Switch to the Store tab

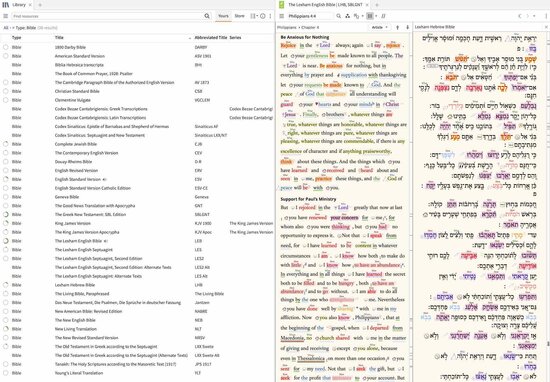240,16
